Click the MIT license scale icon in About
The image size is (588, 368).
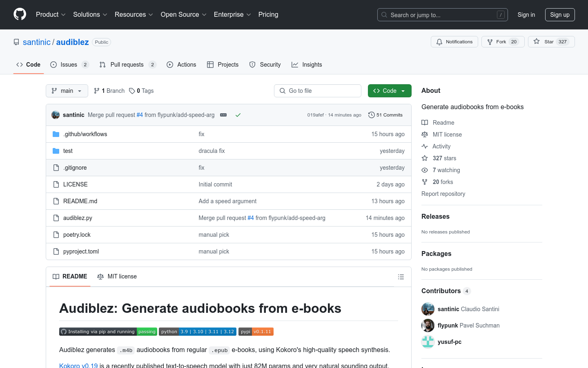tap(425, 135)
